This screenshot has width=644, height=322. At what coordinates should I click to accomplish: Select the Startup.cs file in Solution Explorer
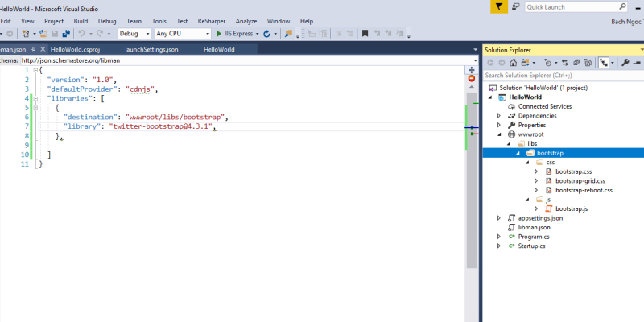point(530,246)
